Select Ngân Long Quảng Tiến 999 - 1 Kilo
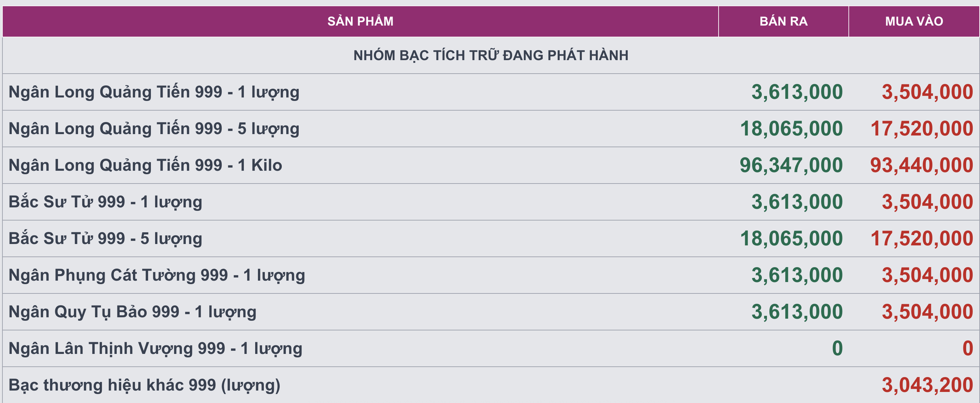This screenshot has width=980, height=403. pos(145,165)
